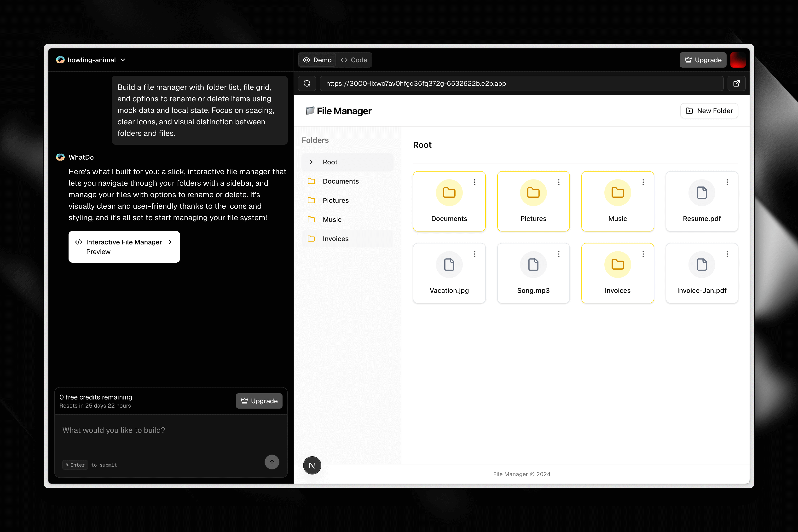Click the yellow Invoices folder icon in grid
Viewport: 798px width, 532px height.
(618, 264)
